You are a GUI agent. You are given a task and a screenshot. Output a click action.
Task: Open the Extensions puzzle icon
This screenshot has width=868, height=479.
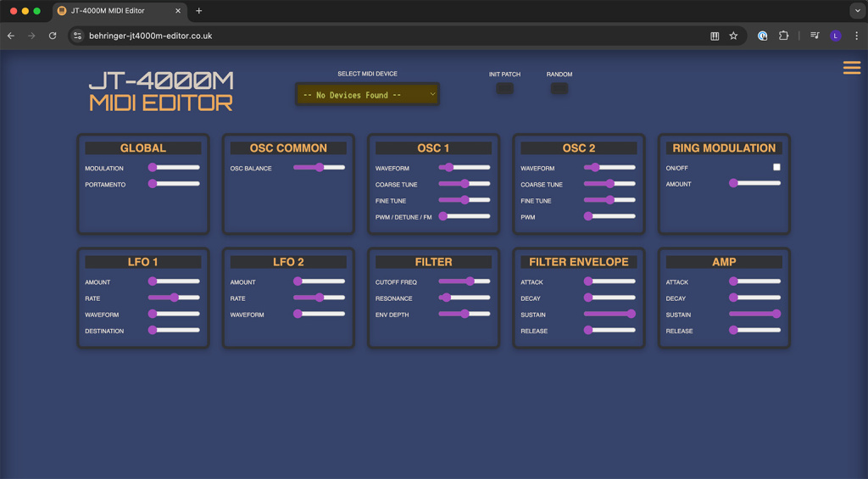click(783, 36)
